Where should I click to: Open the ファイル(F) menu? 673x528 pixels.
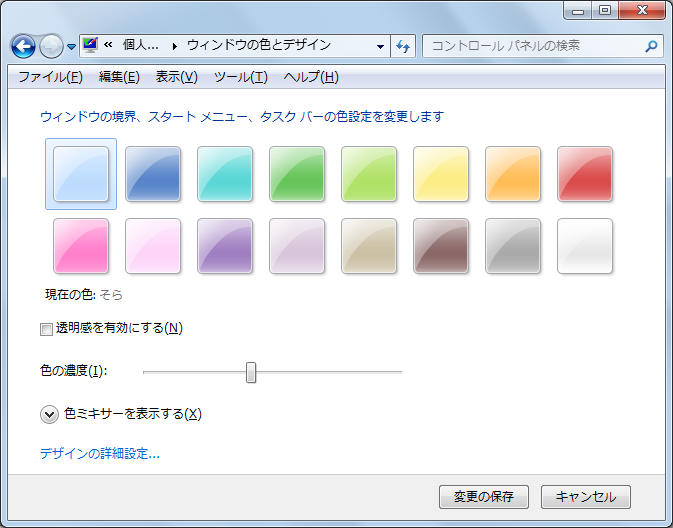click(x=50, y=77)
